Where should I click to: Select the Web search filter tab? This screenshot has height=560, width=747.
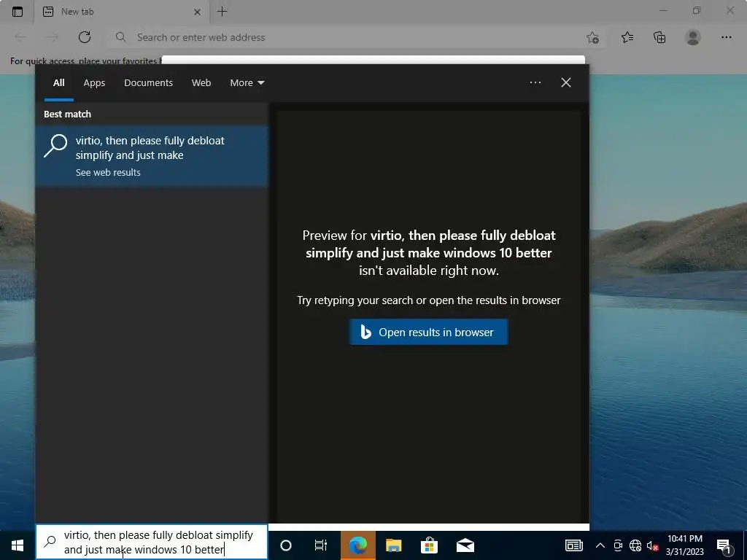coord(201,83)
